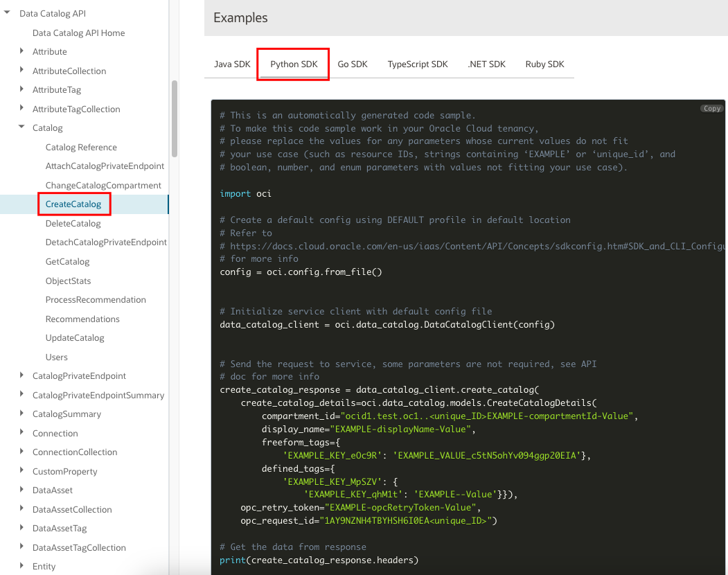The width and height of the screenshot is (728, 575).
Task: Expand the Connection node arrow
Action: click(22, 432)
